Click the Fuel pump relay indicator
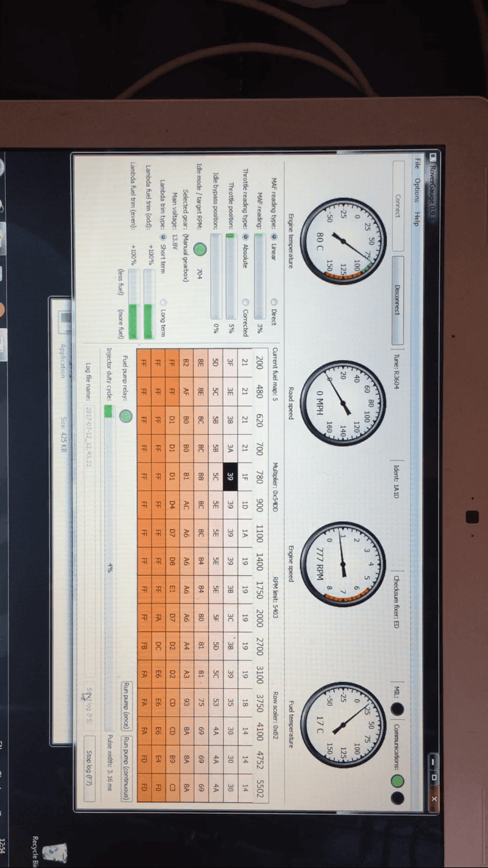 click(128, 417)
